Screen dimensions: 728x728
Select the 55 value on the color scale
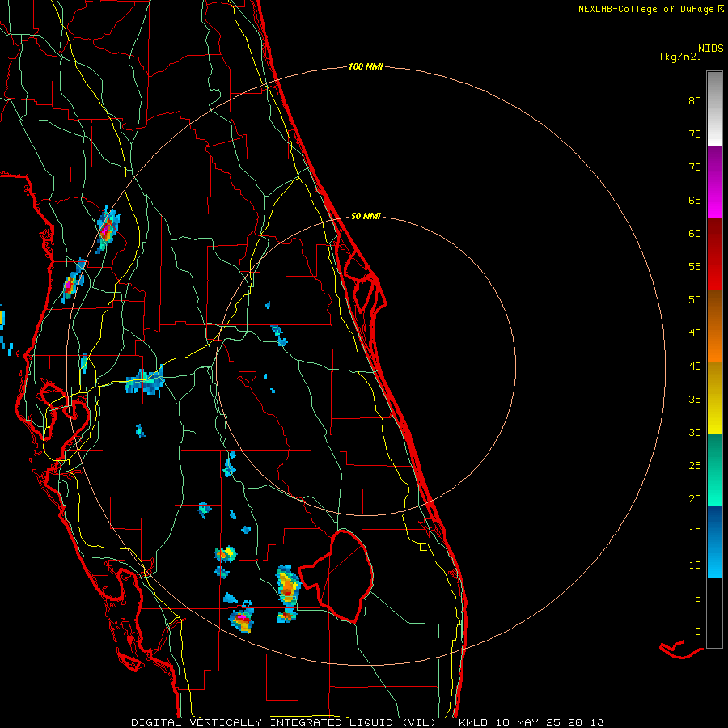coord(695,266)
